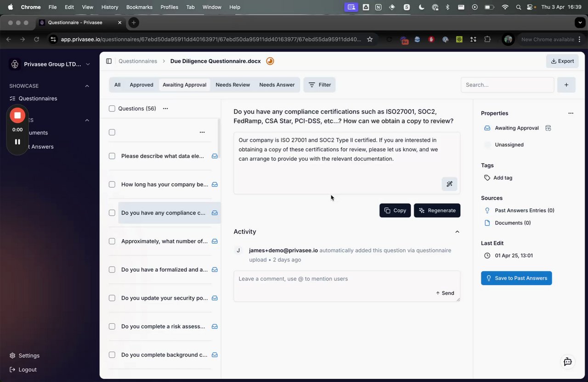This screenshot has height=382, width=588.
Task: Click inbox icon on 'How long has your company' row
Action: 215,185
